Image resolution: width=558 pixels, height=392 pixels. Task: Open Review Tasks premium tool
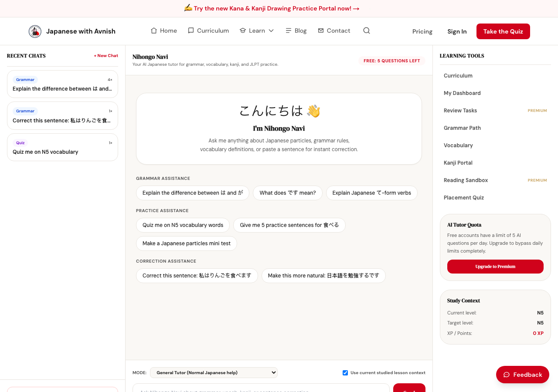pos(495,111)
